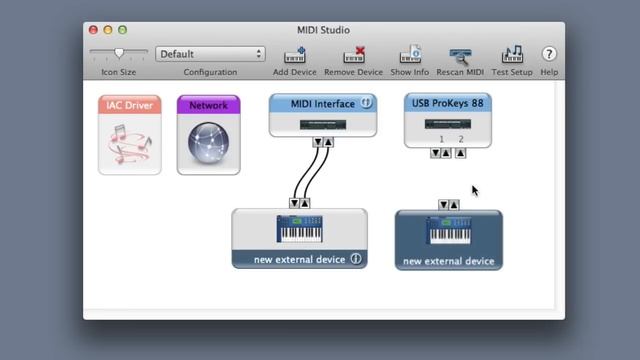Select the highlighted new external device
The width and height of the screenshot is (640, 360).
[449, 240]
